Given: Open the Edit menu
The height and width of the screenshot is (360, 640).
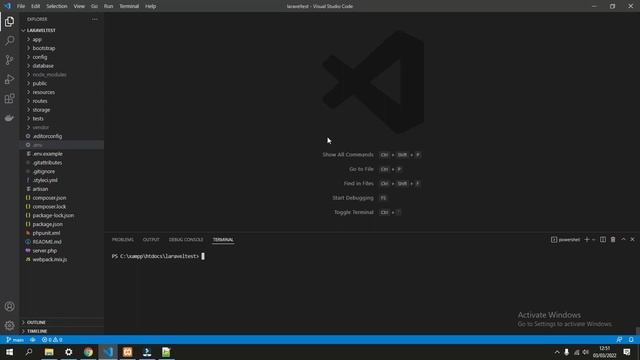Looking at the screenshot, I should [36, 6].
